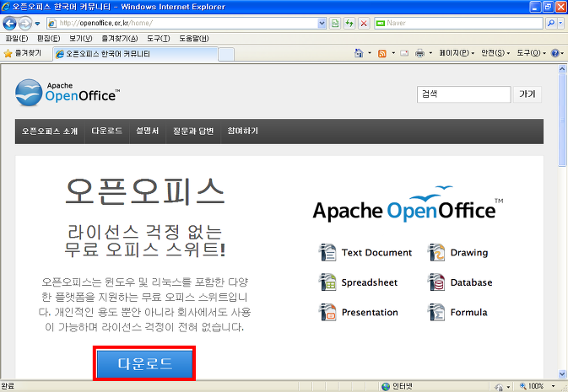The image size is (568, 392).
Task: Click the blue Help question icon
Action: (x=555, y=53)
